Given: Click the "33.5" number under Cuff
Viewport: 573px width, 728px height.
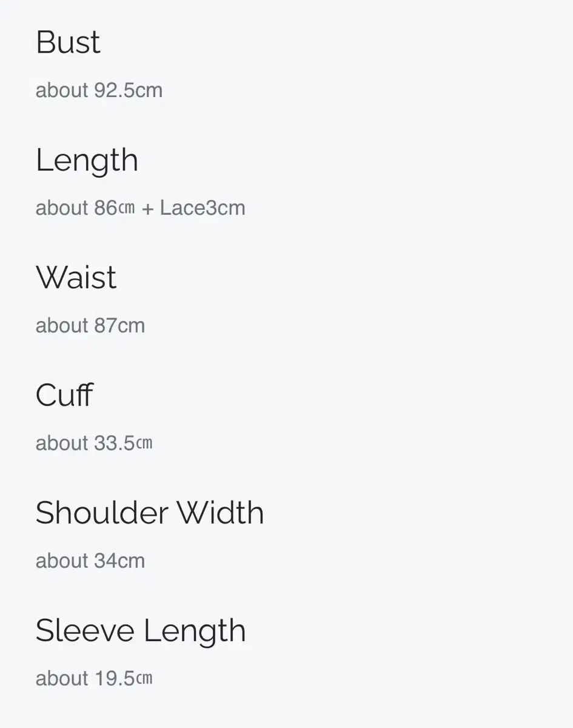Looking at the screenshot, I should (114, 443).
